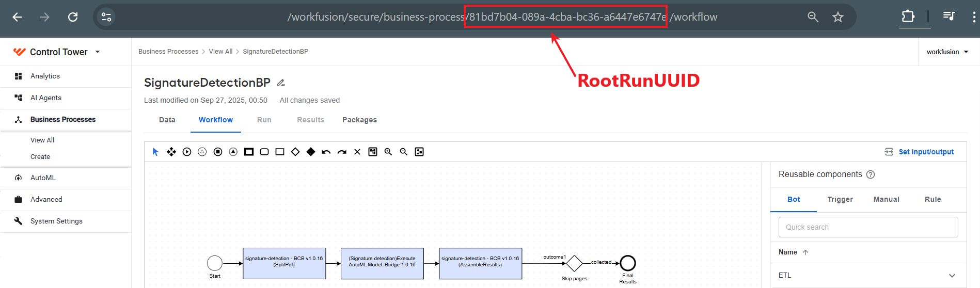The image size is (980, 288).
Task: Undo the last workflow change
Action: point(326,152)
